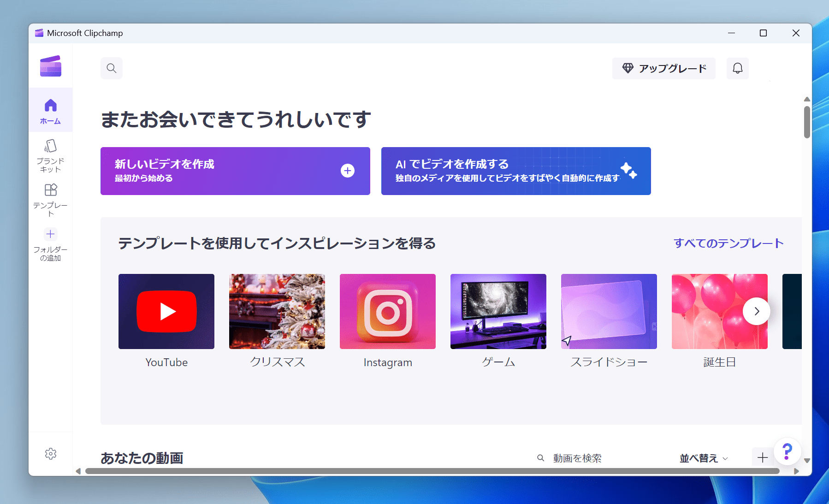Screen dimensions: 829x504
Task: Click plus button next to 並べ替え
Action: [763, 457]
